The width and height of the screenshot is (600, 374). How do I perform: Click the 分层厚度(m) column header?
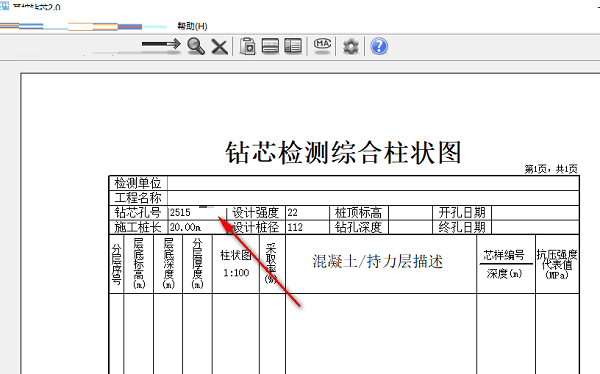click(197, 264)
